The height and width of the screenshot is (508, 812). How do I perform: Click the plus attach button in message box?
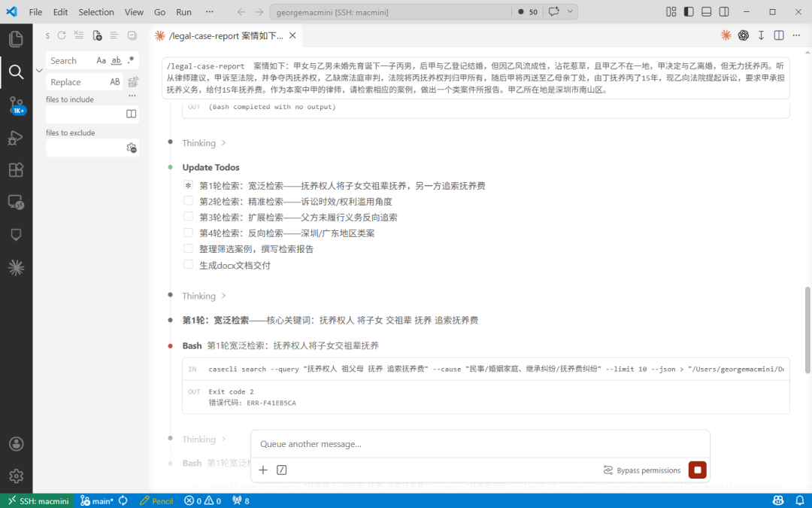[x=263, y=470]
